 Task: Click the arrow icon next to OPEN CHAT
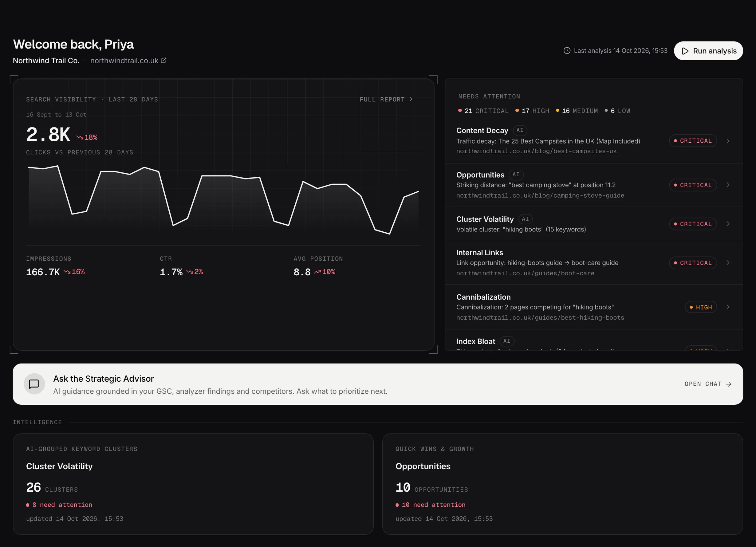point(729,384)
